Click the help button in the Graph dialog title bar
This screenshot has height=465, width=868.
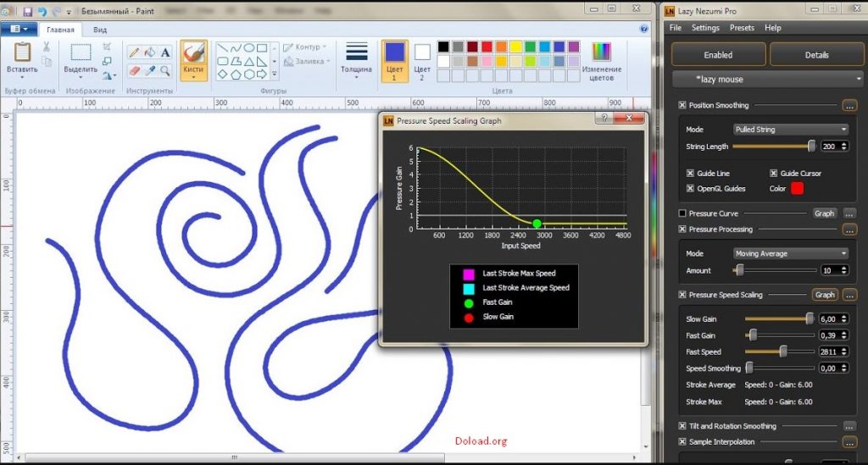tap(604, 118)
